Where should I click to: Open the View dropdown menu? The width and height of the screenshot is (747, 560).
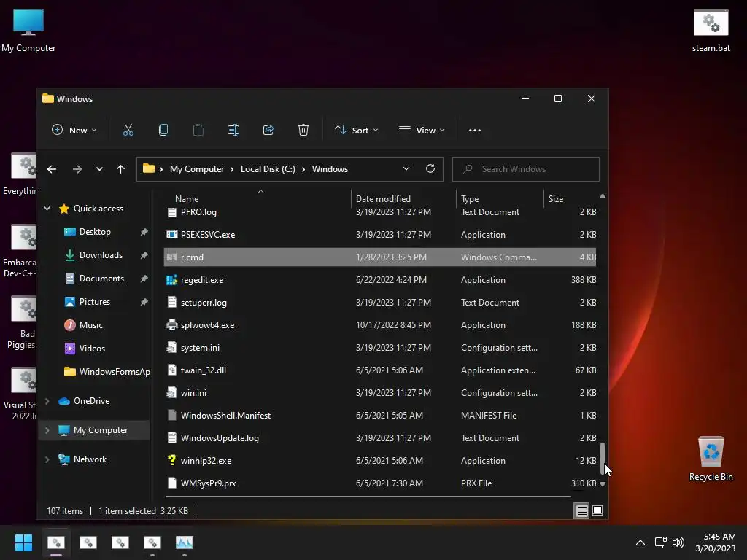[x=422, y=130]
